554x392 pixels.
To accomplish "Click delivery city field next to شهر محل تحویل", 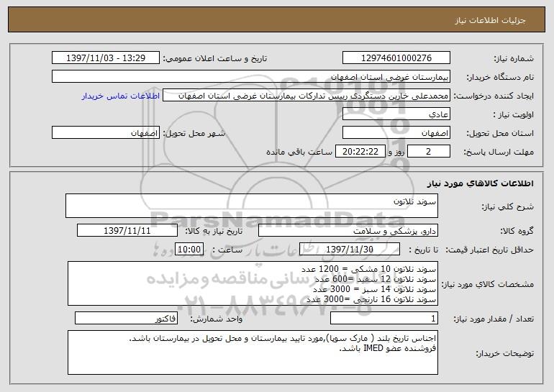I will (106, 133).
